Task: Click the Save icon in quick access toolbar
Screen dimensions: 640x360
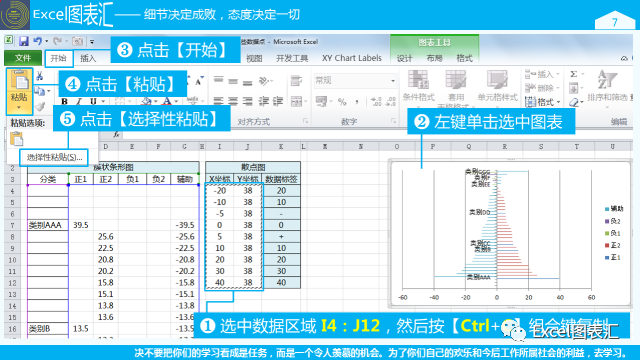Action: (23, 41)
